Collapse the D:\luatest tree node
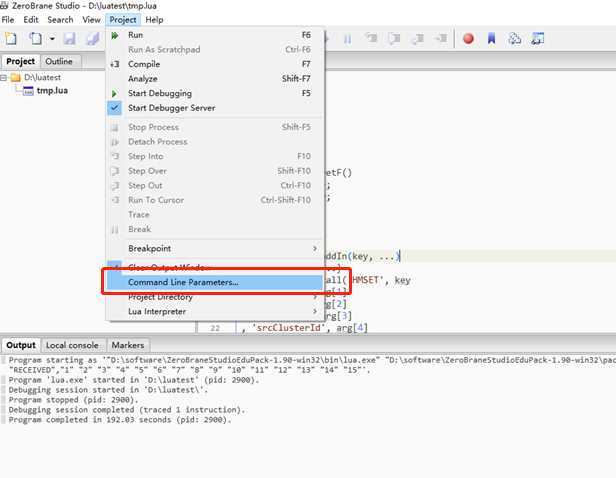 pyautogui.click(x=4, y=77)
